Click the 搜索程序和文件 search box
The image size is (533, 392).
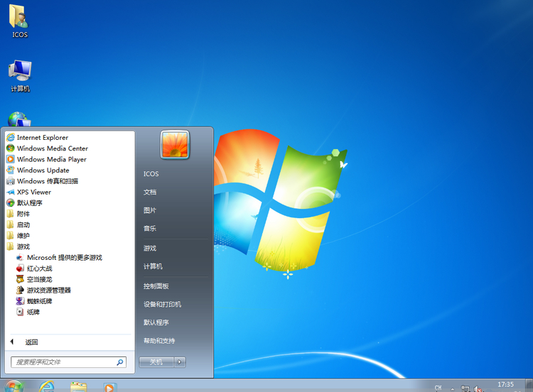[x=68, y=362]
